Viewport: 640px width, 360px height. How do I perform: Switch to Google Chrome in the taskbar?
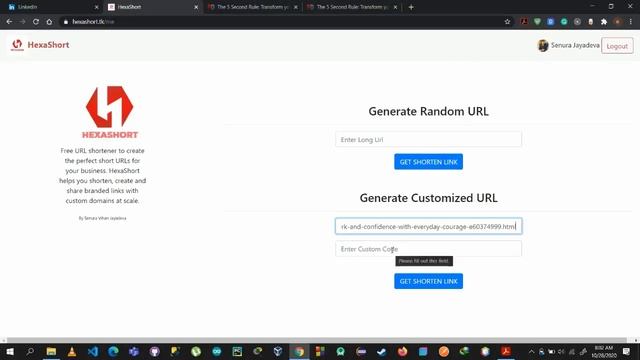tap(299, 351)
